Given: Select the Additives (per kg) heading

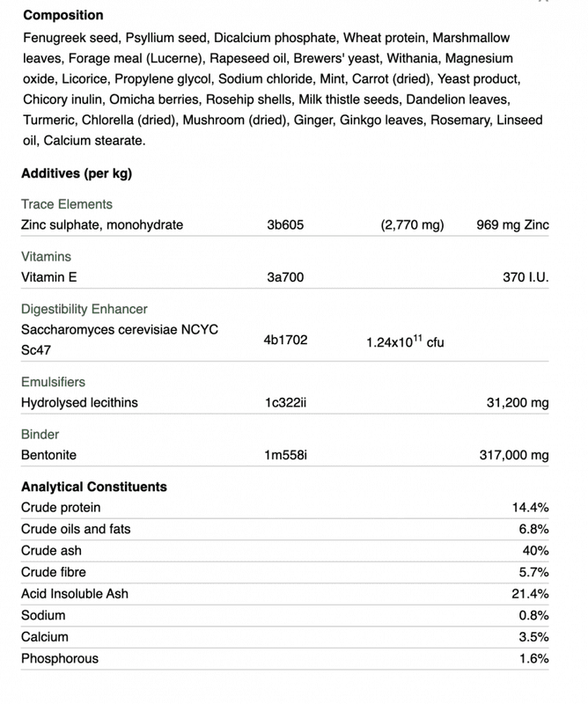Looking at the screenshot, I should tap(77, 173).
